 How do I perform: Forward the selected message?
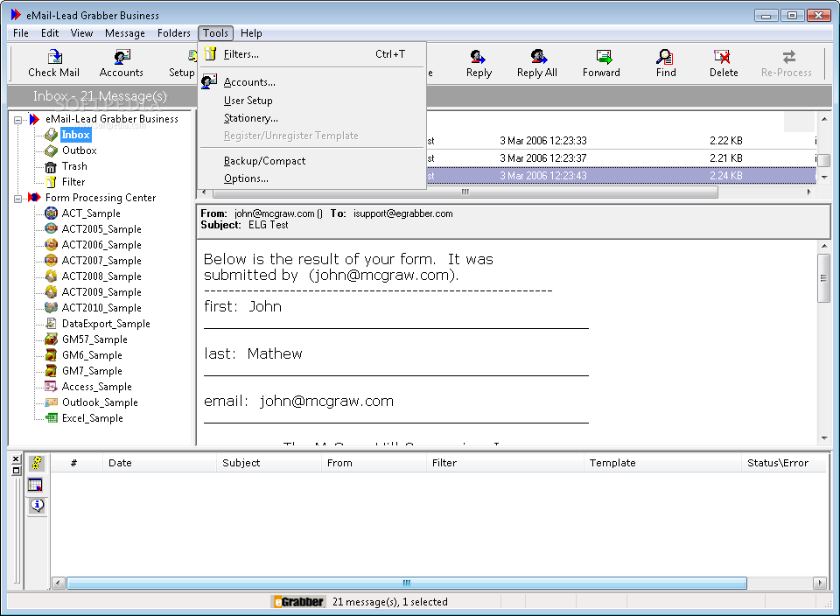601,63
